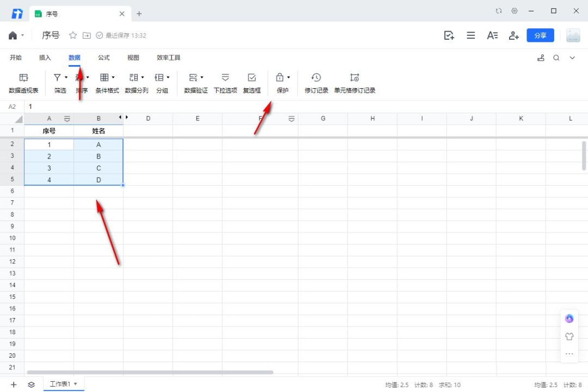
Task: Open the 工作表1 sheet tab dropdown arrow
Action: [76, 384]
